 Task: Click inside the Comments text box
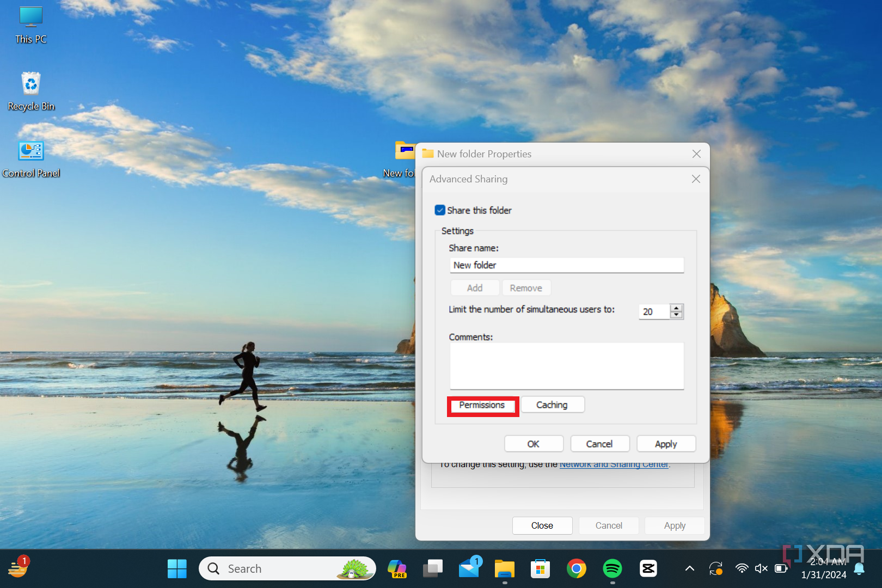pos(566,366)
